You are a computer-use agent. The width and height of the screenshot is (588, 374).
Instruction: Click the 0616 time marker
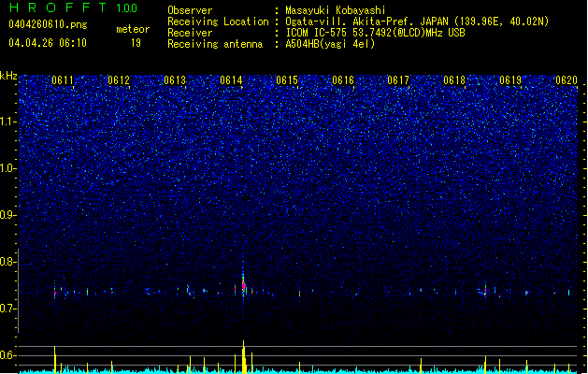(343, 80)
